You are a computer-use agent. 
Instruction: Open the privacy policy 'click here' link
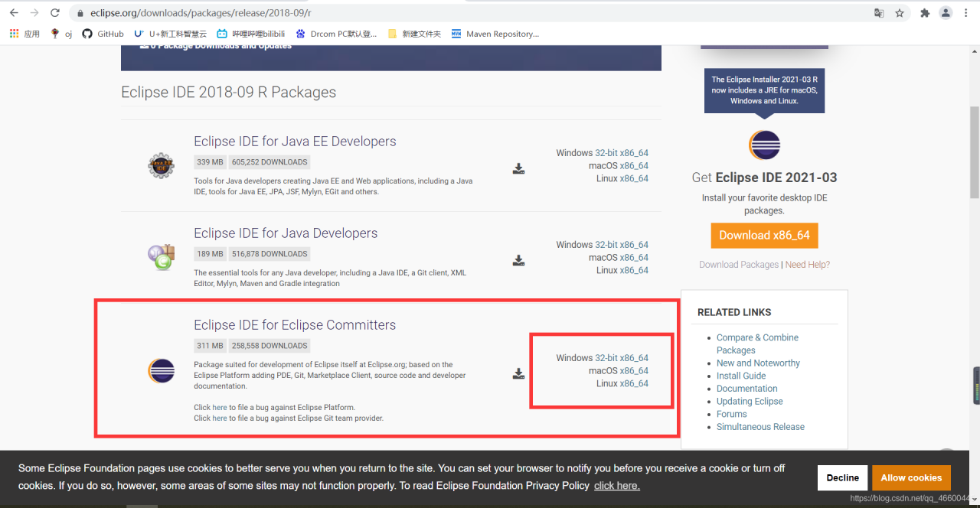point(617,486)
